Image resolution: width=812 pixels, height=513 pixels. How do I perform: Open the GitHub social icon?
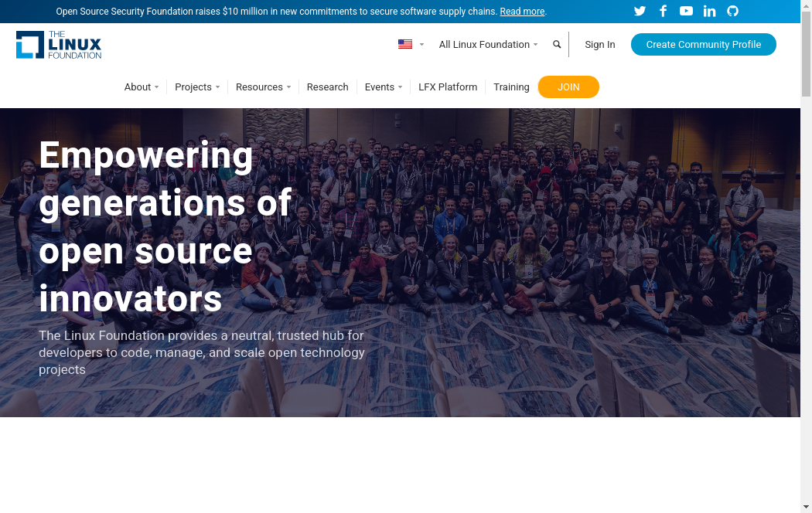(732, 11)
